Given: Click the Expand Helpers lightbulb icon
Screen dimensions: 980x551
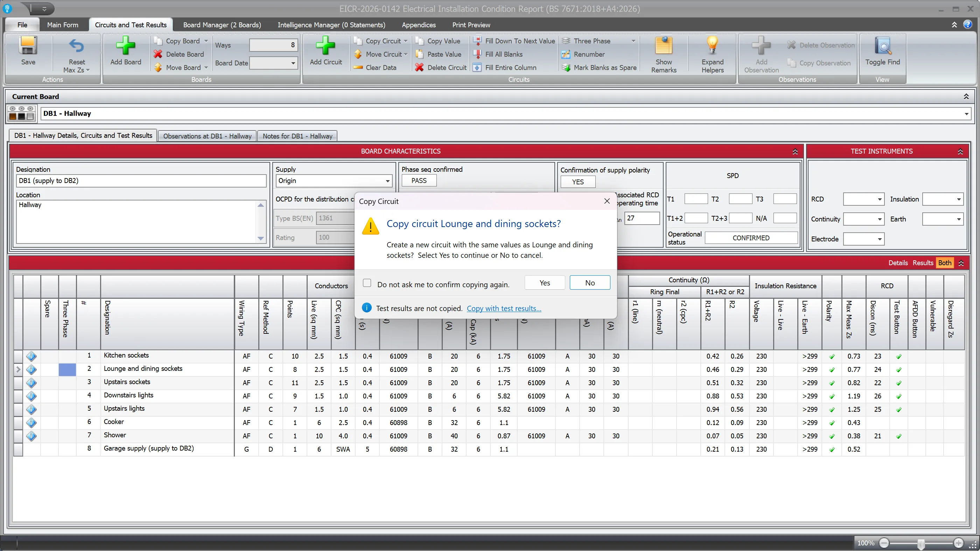Looking at the screenshot, I should click(x=712, y=45).
